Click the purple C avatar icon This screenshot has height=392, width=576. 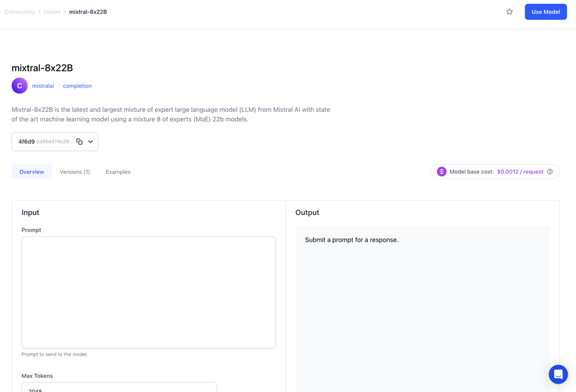(x=20, y=86)
